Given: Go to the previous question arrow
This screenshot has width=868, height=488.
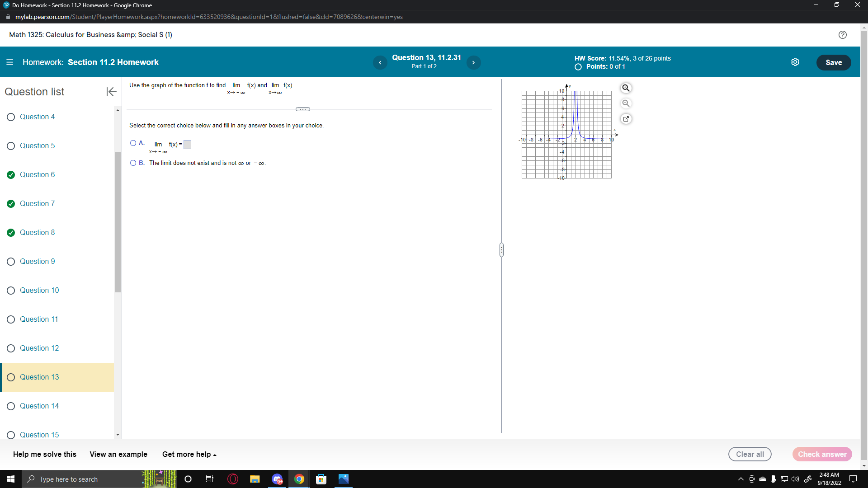Looking at the screenshot, I should [380, 62].
